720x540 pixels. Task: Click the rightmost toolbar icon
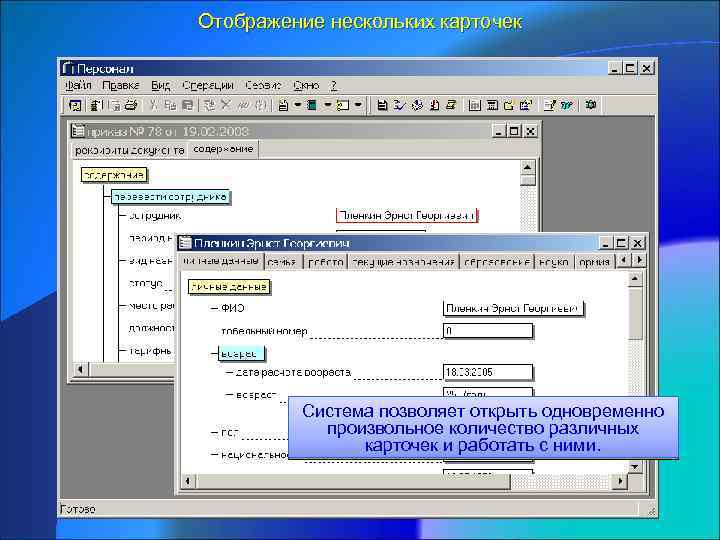click(x=591, y=105)
